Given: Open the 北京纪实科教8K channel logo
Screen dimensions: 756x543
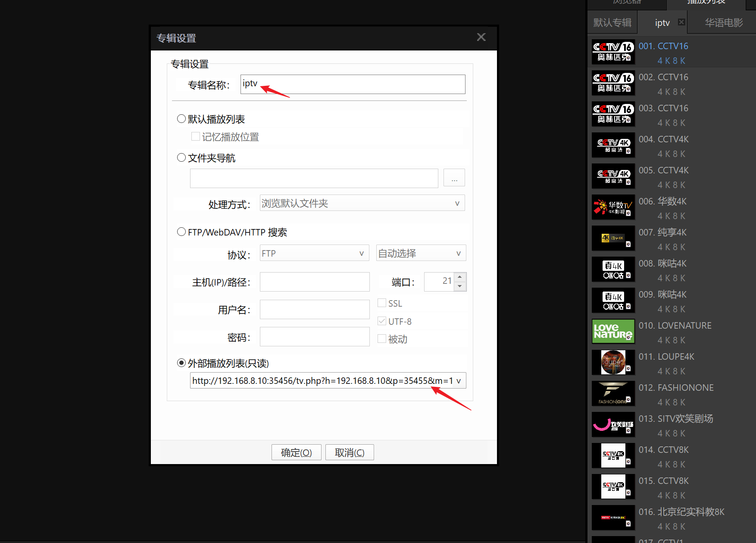Looking at the screenshot, I should tap(613, 518).
